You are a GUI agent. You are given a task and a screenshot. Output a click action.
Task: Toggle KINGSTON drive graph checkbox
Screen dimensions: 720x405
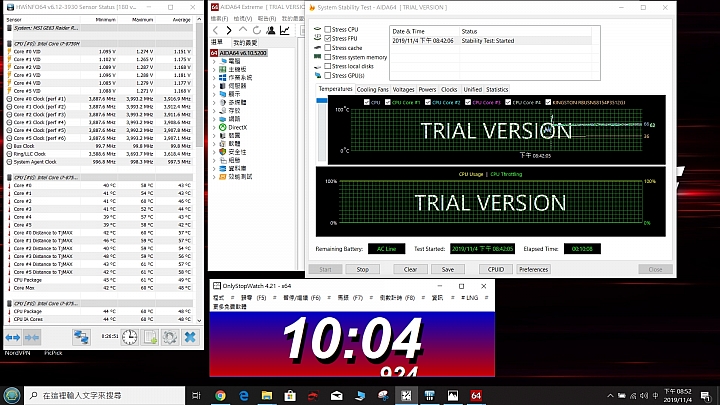coord(548,102)
